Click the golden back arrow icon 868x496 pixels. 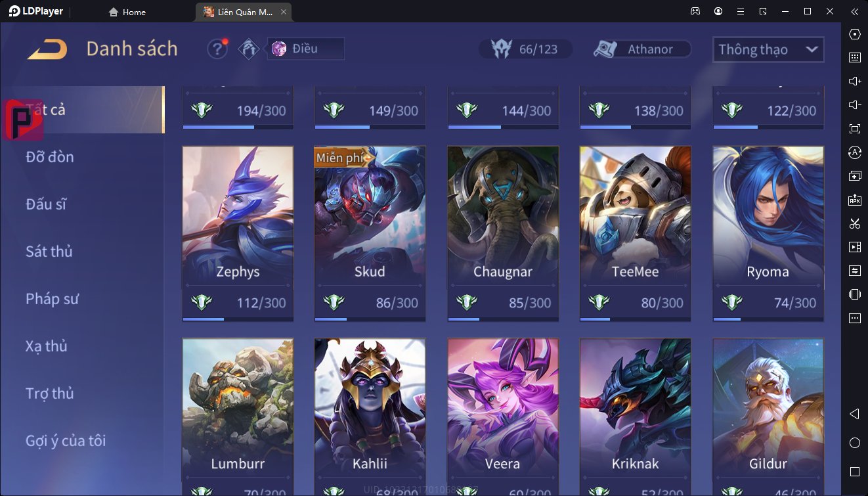coord(47,49)
